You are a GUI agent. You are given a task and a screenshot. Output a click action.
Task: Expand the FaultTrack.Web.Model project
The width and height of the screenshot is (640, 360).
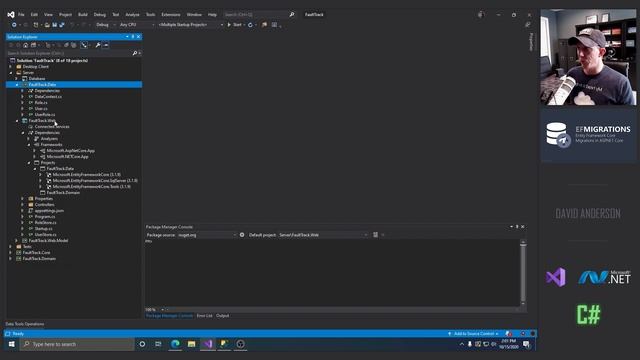click(x=17, y=241)
